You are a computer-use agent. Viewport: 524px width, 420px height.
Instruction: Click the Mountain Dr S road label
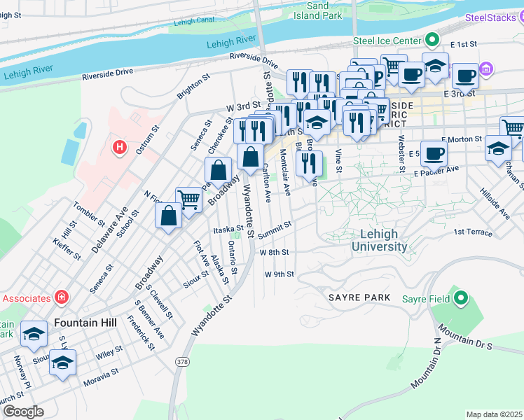[x=465, y=337]
